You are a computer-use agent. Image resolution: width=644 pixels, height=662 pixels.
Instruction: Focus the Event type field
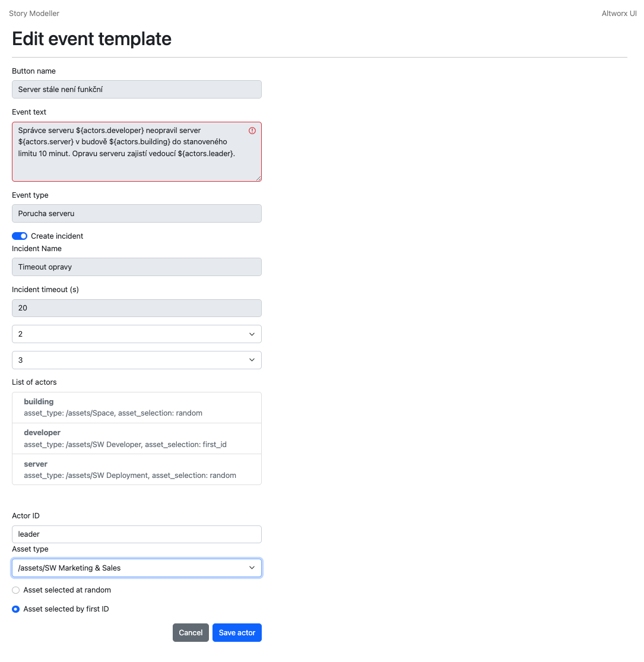[137, 214]
